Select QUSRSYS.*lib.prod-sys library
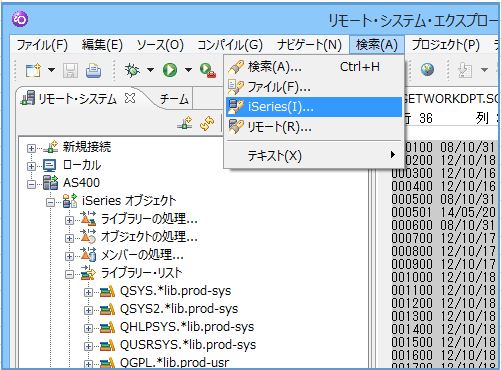This screenshot has width=502, height=370. click(188, 345)
